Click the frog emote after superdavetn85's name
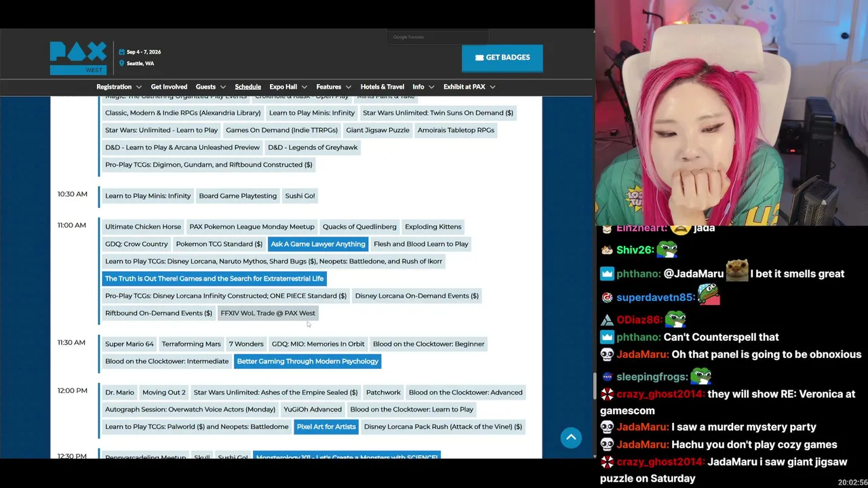 (x=709, y=296)
